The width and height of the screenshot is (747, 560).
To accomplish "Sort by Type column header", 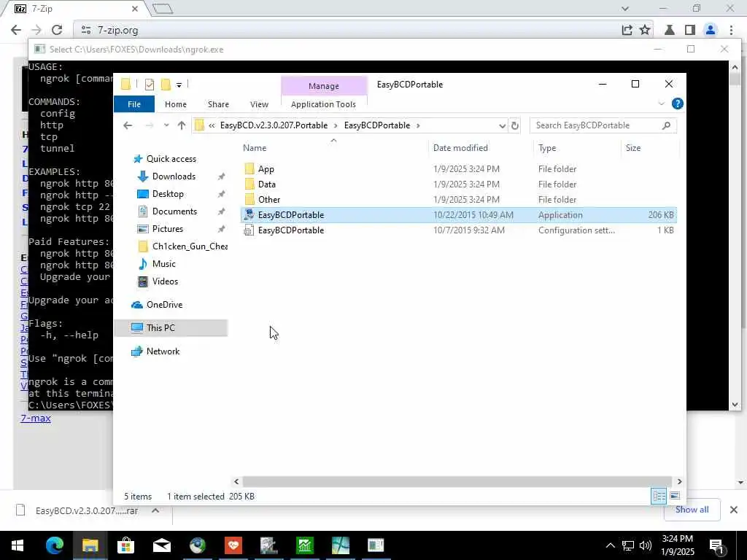I will coord(547,148).
